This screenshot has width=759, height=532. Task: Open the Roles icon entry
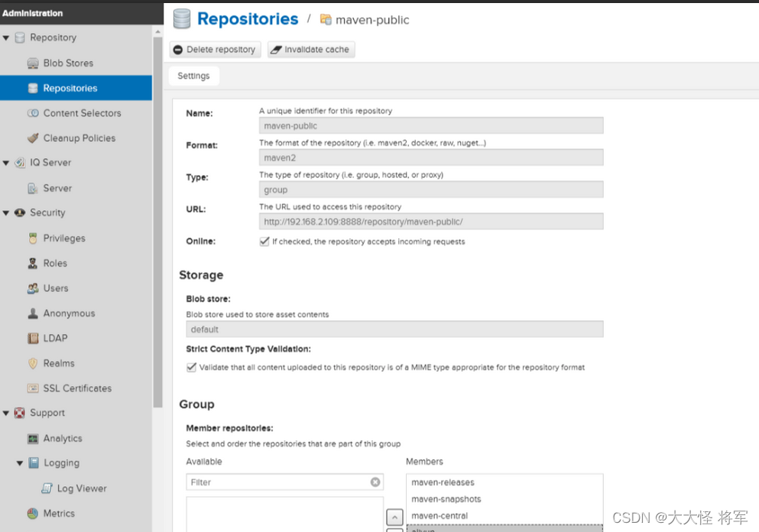pos(33,264)
